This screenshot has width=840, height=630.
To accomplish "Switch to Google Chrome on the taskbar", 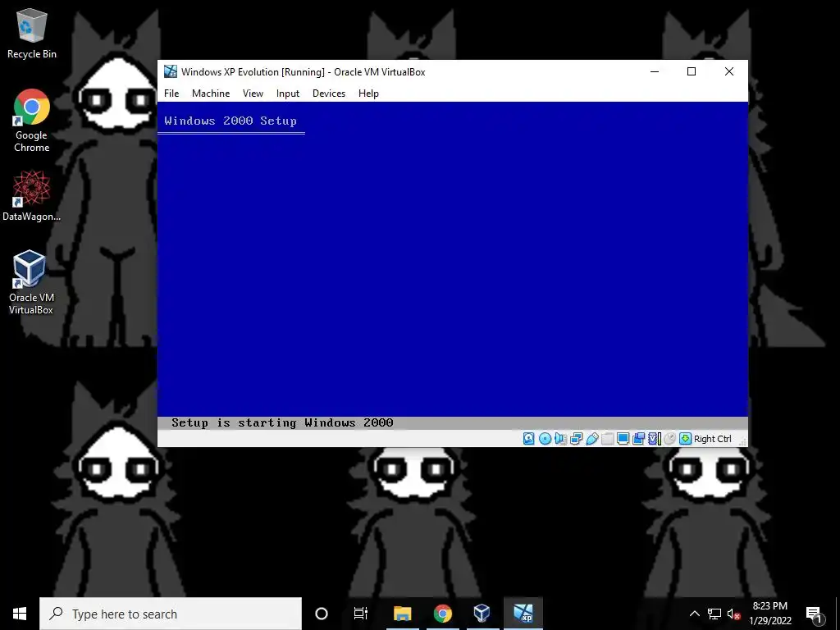I will [442, 614].
